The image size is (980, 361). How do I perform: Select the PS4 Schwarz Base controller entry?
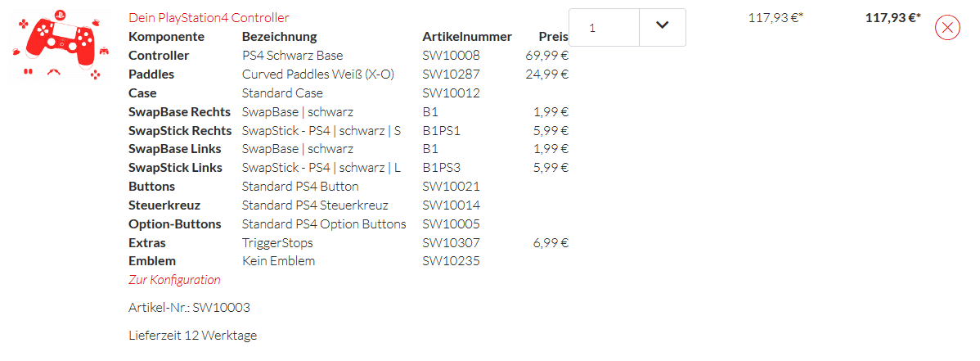(292, 56)
